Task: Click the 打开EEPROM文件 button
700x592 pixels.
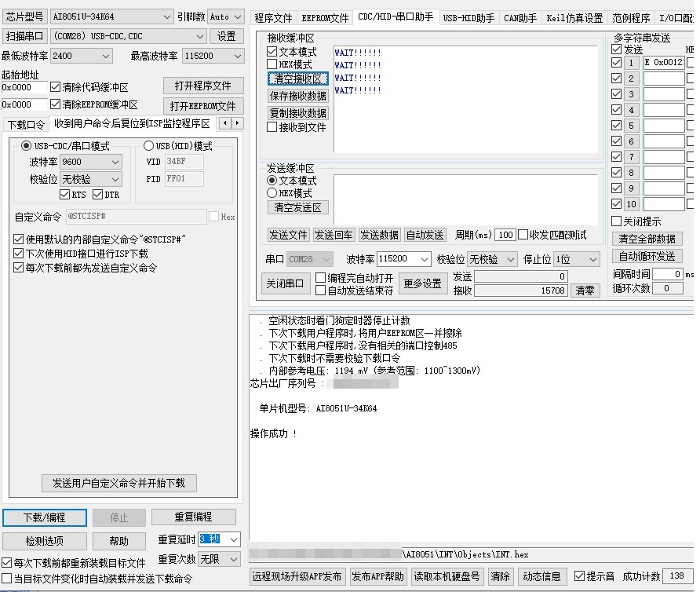Action: [203, 106]
